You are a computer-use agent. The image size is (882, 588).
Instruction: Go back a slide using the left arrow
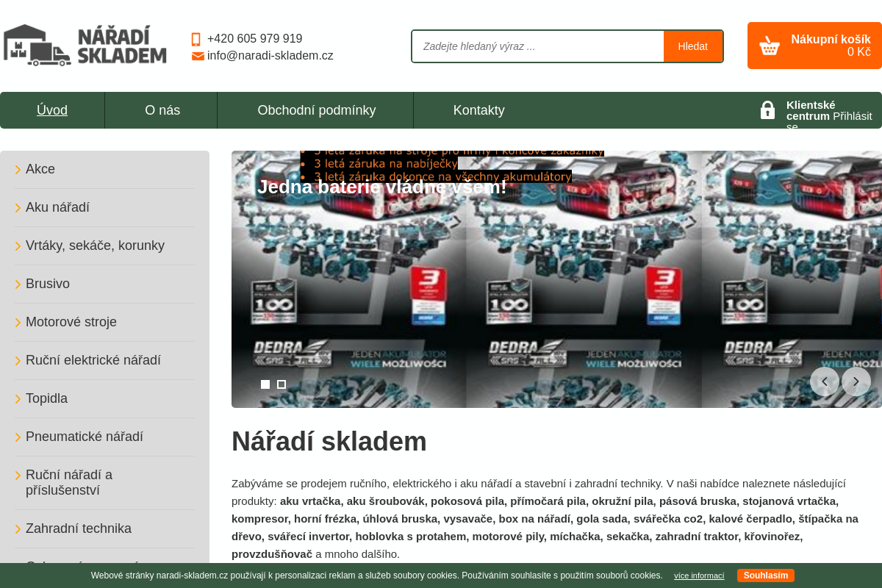point(824,381)
